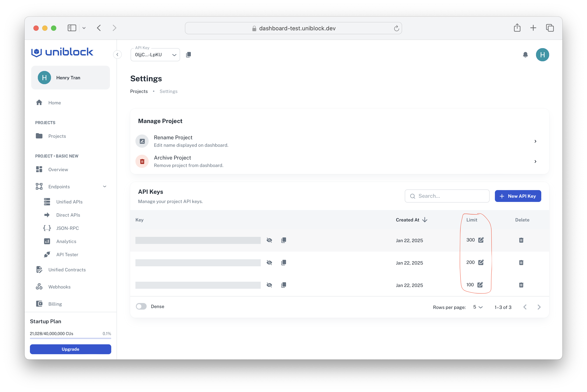
Task: Open Rename Project chevron arrow
Action: tap(535, 141)
